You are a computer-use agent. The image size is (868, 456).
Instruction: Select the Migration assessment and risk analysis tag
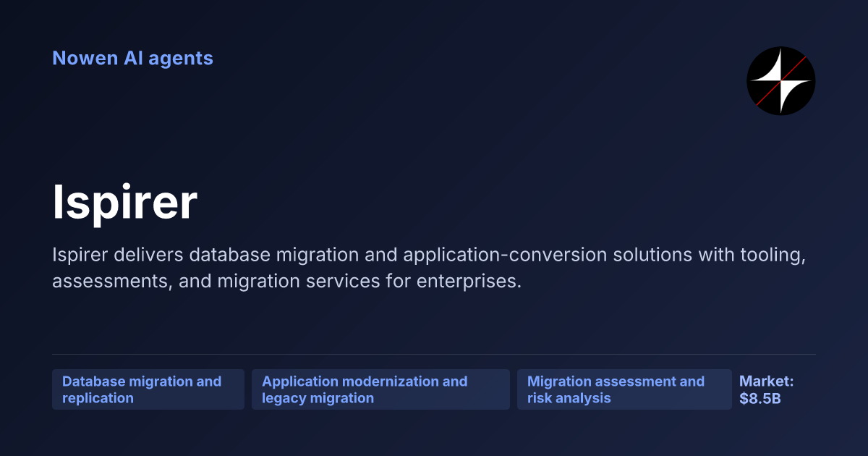click(x=624, y=389)
